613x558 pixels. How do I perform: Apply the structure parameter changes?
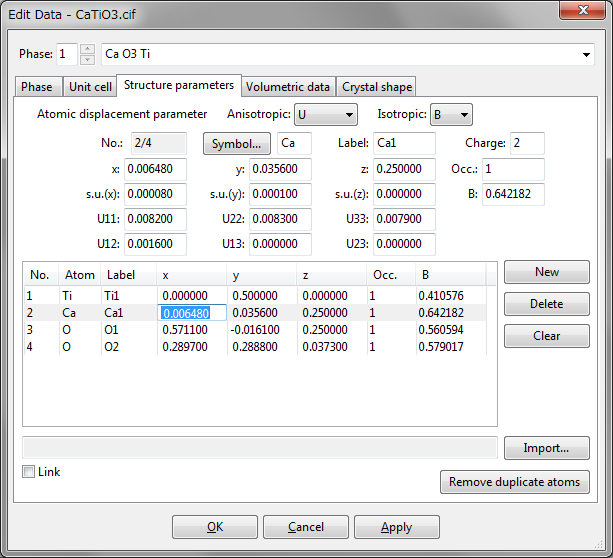pyautogui.click(x=396, y=527)
